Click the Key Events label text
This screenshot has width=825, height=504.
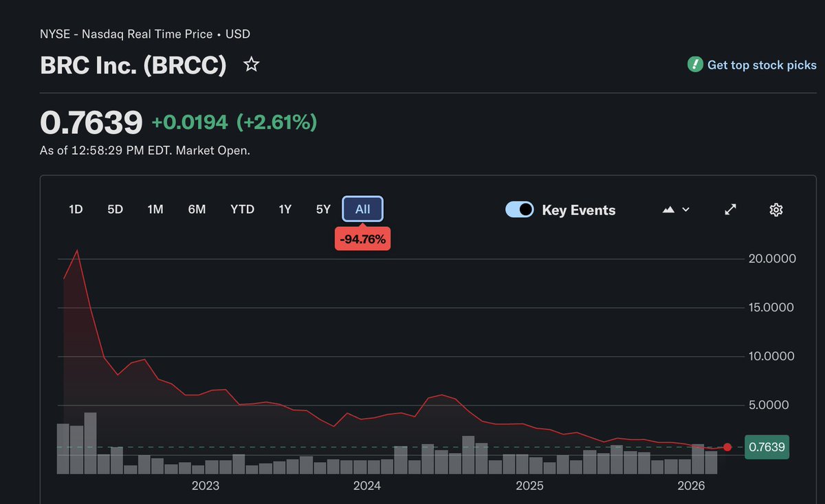579,210
